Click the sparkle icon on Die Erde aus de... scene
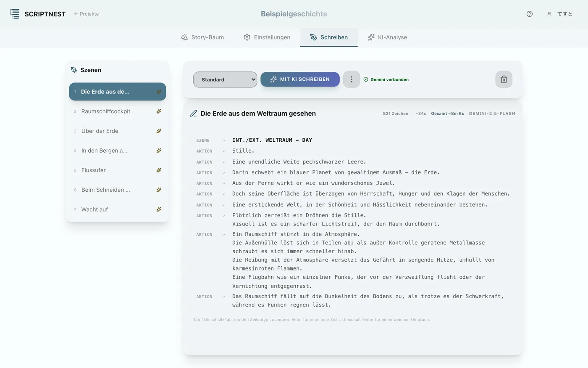The width and height of the screenshot is (588, 368). tap(159, 92)
